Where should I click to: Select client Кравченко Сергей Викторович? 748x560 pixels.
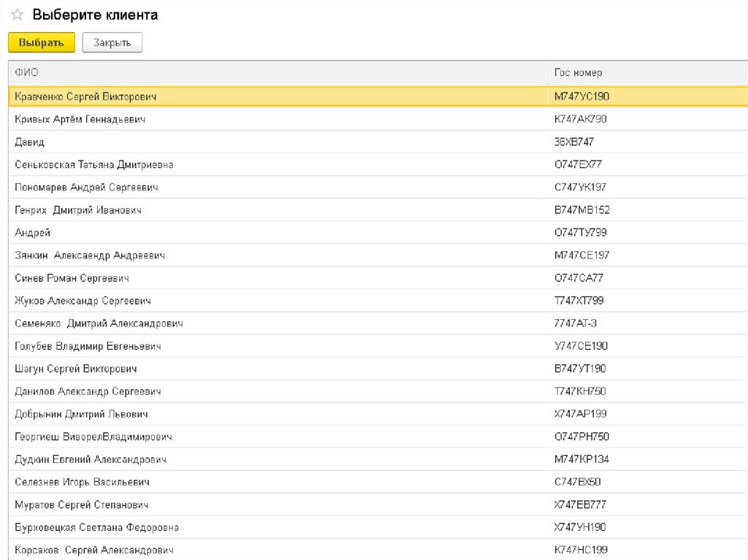click(85, 96)
